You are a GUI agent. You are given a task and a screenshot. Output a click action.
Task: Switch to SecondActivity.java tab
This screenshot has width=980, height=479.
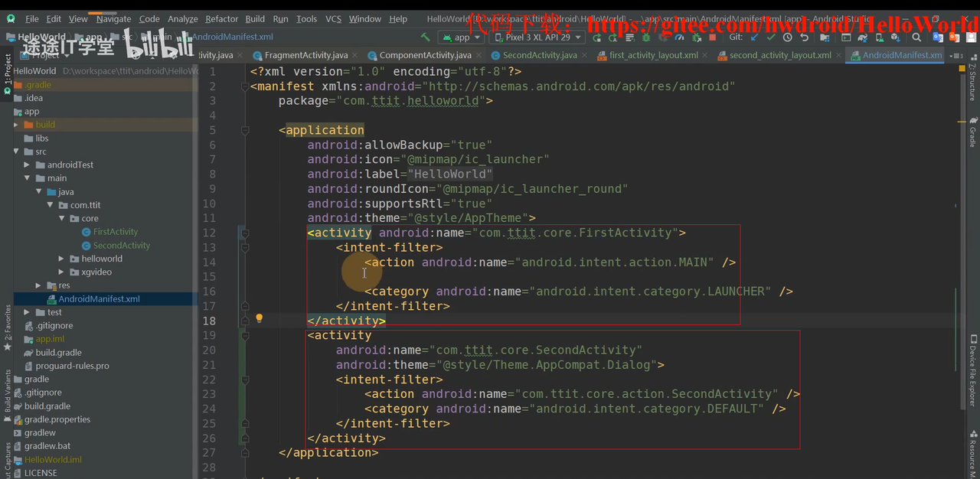540,55
